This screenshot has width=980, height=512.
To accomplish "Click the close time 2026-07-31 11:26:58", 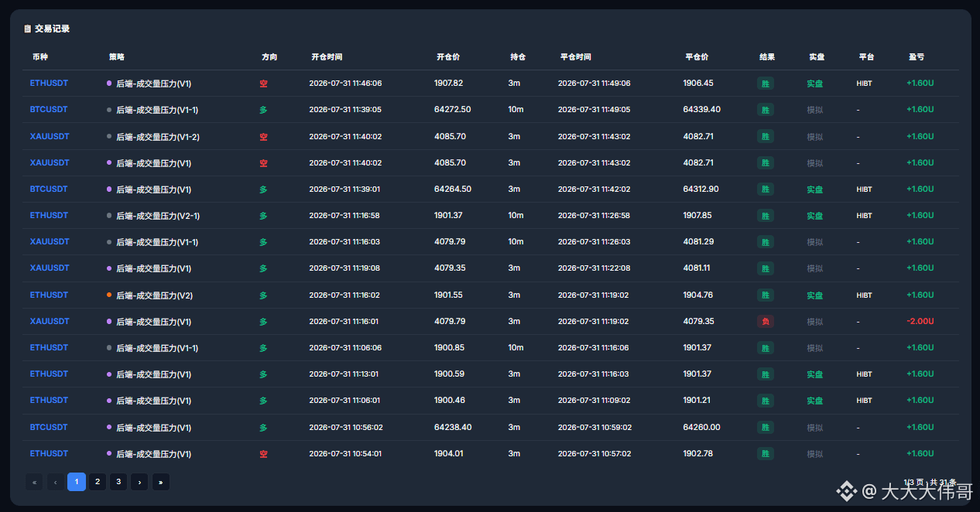I will [x=595, y=216].
